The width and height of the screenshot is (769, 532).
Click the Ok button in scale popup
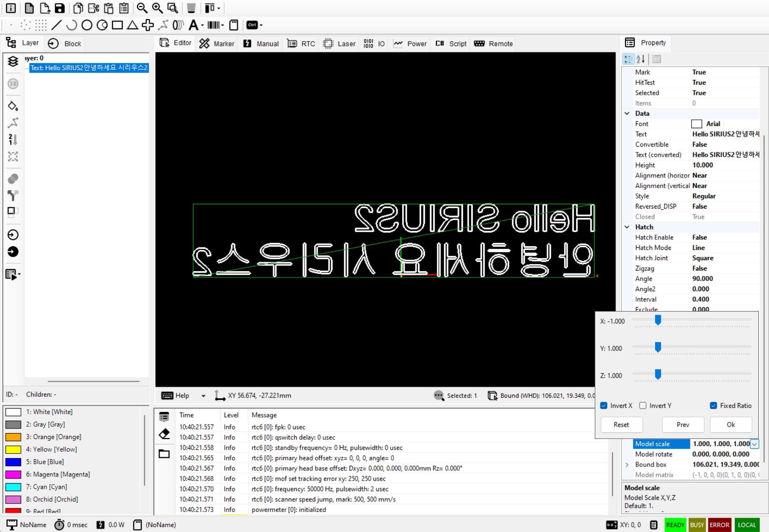click(x=731, y=425)
